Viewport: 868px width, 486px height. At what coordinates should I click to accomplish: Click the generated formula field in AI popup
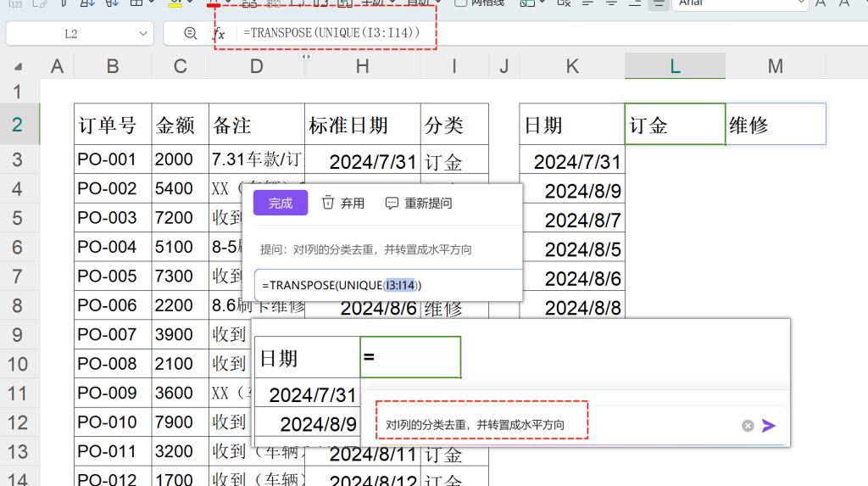(388, 285)
